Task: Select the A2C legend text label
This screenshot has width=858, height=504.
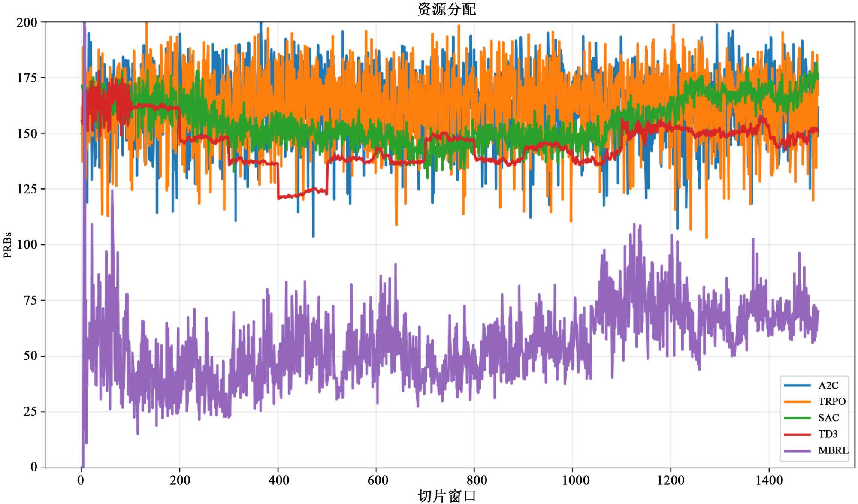Action: (x=828, y=385)
